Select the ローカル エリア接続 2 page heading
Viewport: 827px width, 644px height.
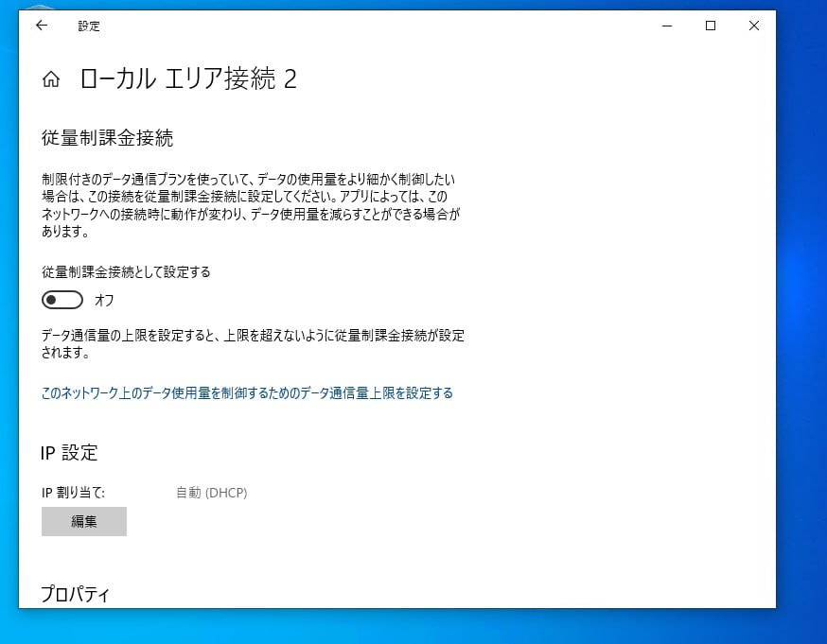click(189, 79)
